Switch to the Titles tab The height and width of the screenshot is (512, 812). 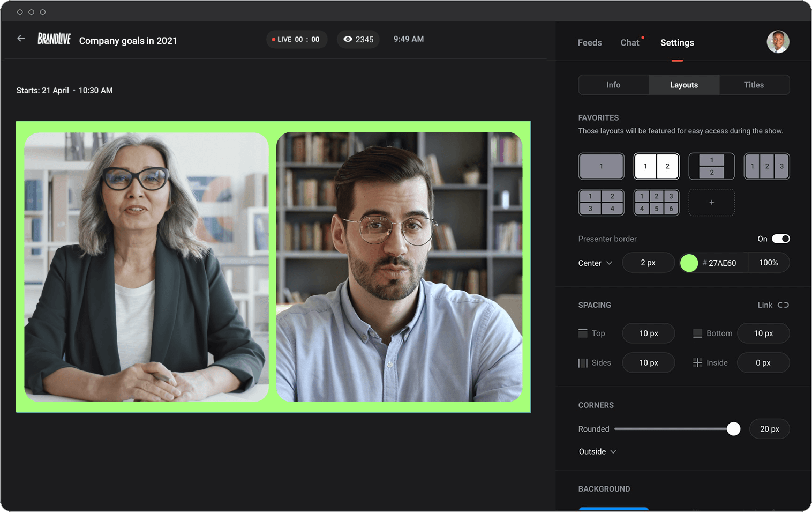pos(754,85)
